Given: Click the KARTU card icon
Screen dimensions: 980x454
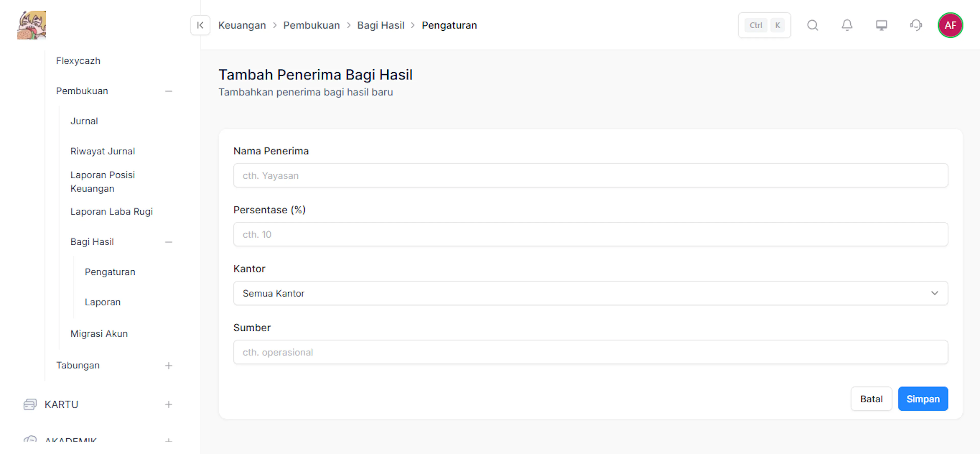Looking at the screenshot, I should tap(30, 404).
